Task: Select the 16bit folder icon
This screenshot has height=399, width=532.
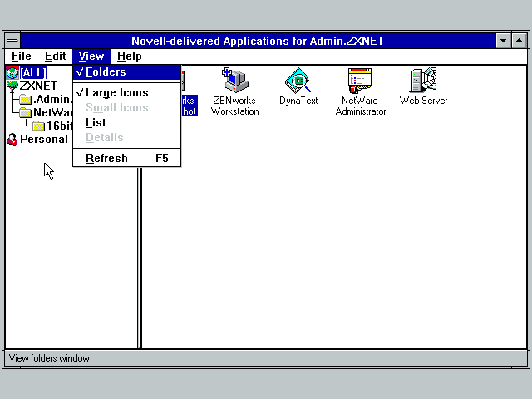Action: pos(39,126)
